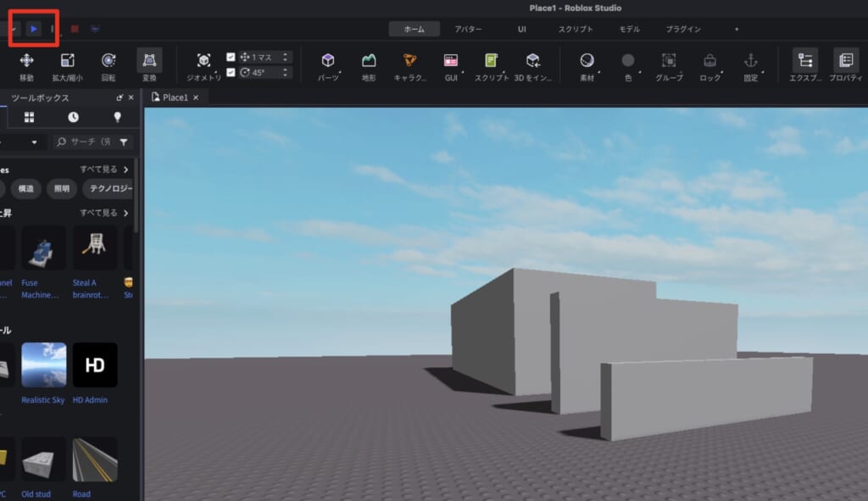Viewport: 868px width, 501px height.
Task: Toggle the 1マス move snap checkbox
Action: pyautogui.click(x=231, y=57)
